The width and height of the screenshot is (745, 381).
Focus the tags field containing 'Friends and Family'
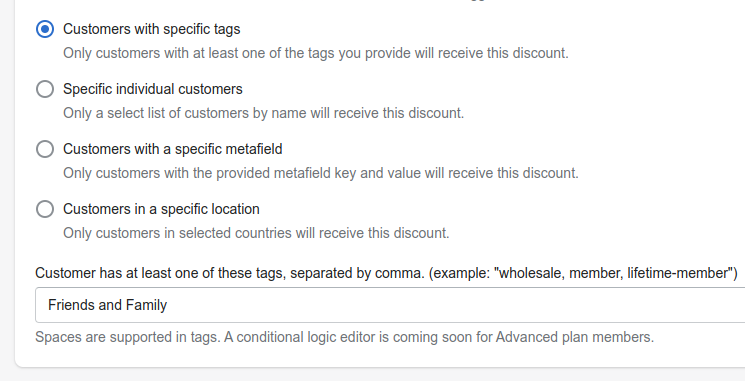pyautogui.click(x=390, y=305)
